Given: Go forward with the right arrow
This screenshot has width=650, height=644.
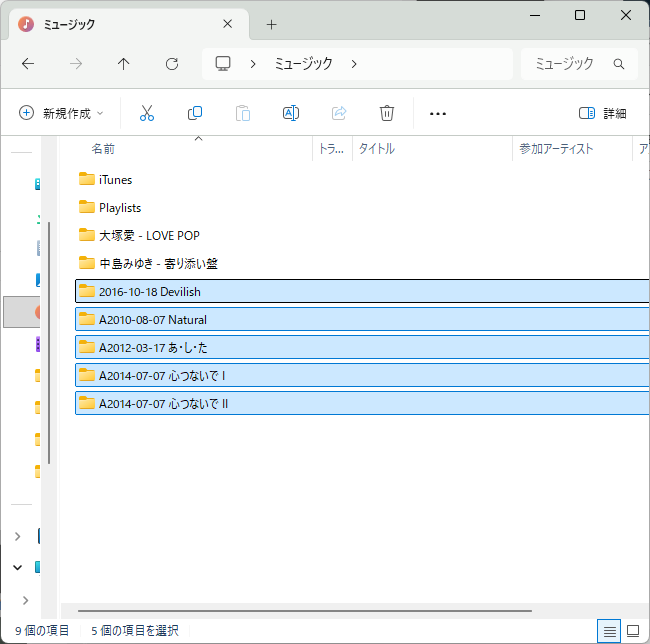Looking at the screenshot, I should pyautogui.click(x=76, y=64).
